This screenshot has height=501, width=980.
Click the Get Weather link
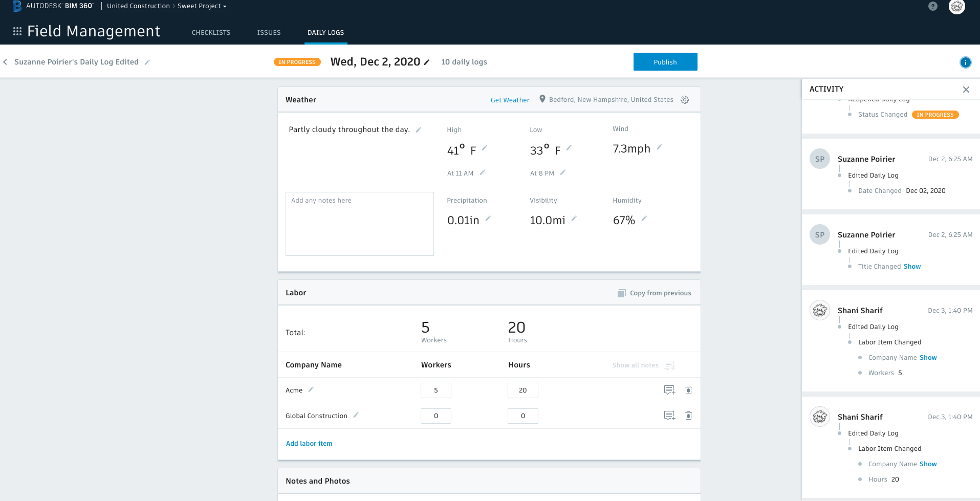point(510,100)
